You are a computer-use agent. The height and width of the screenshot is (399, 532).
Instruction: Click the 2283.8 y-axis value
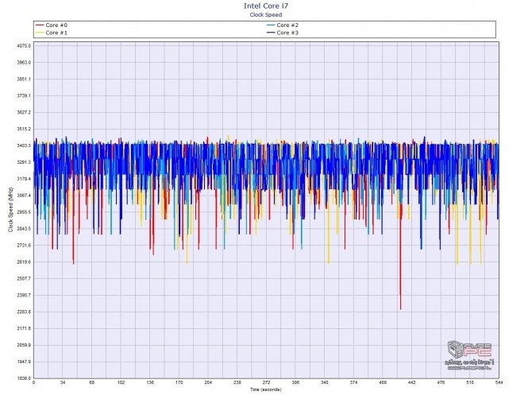tap(24, 312)
